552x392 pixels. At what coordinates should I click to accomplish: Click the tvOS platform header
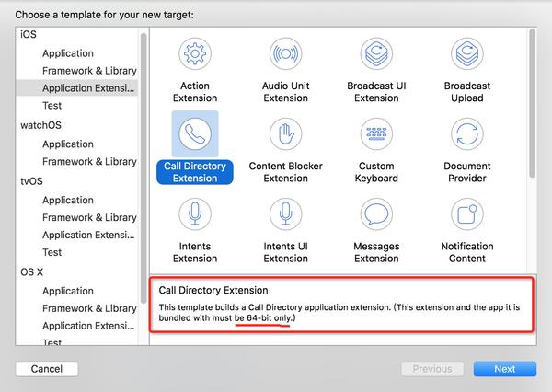pyautogui.click(x=31, y=181)
